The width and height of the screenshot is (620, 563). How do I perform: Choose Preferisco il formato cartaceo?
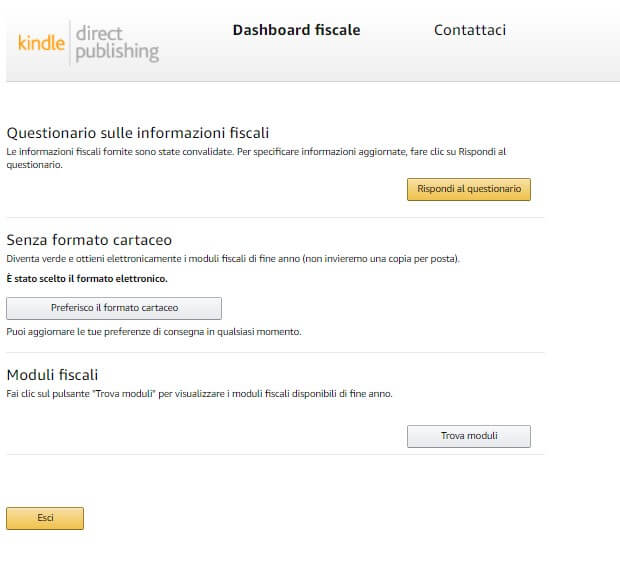[x=114, y=308]
